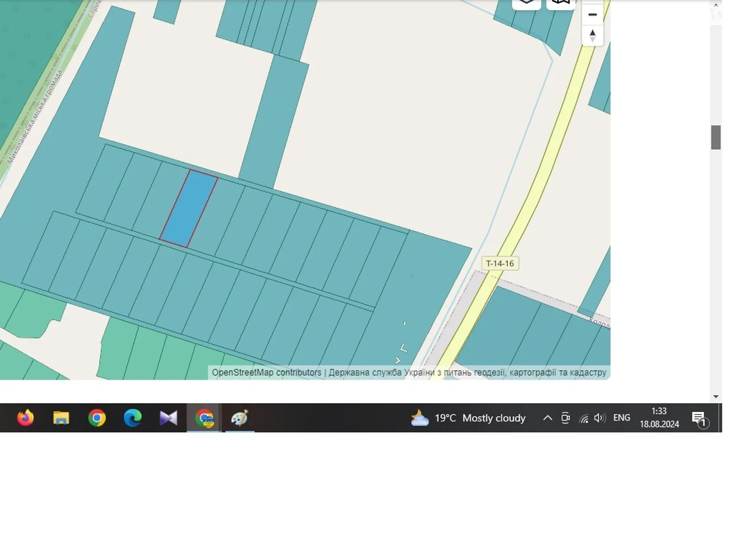Switch to the active Chrome profile window
The height and width of the screenshot is (560, 747).
204,418
